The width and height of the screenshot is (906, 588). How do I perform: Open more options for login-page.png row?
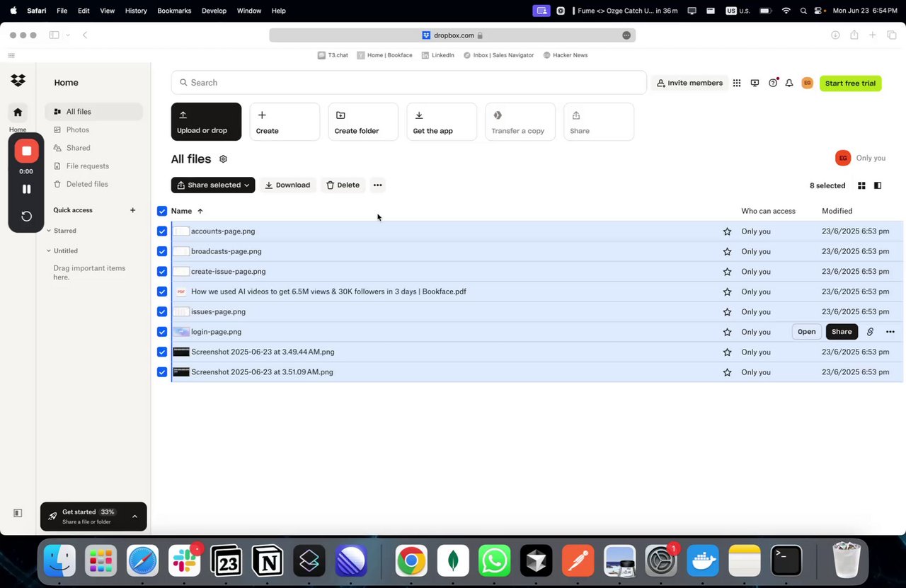(x=890, y=332)
